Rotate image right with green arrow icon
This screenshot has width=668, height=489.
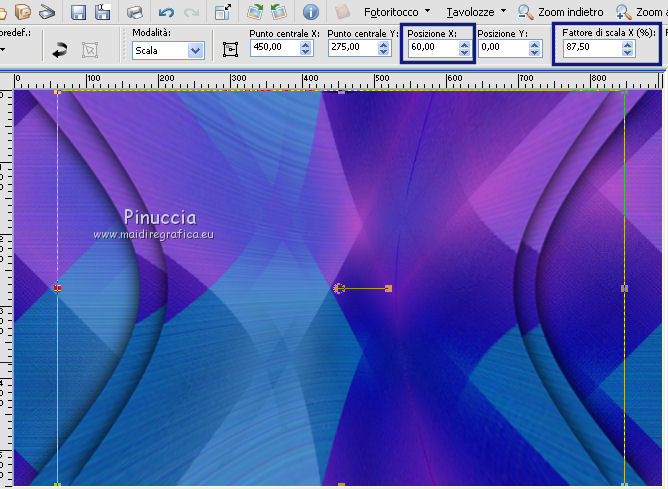coord(255,12)
